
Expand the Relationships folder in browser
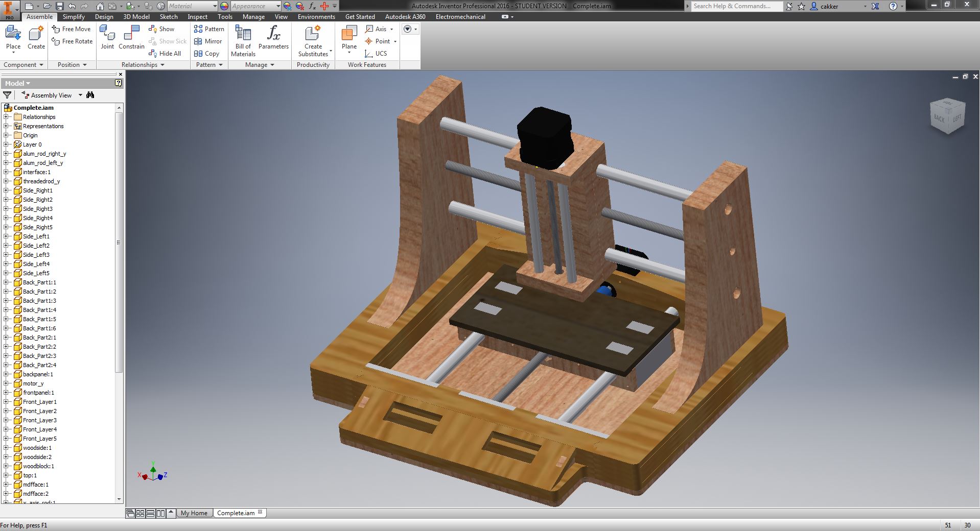click(x=7, y=117)
